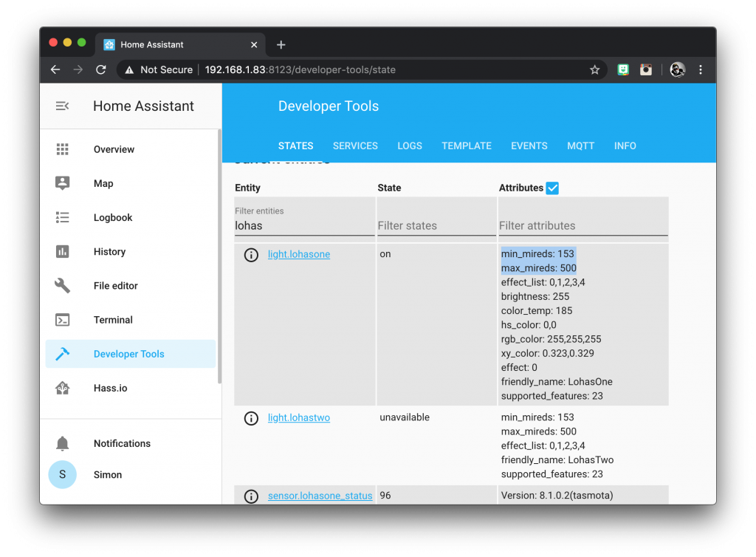Image resolution: width=756 pixels, height=557 pixels.
Task: Show info for light.lohasone entity
Action: [x=251, y=255]
